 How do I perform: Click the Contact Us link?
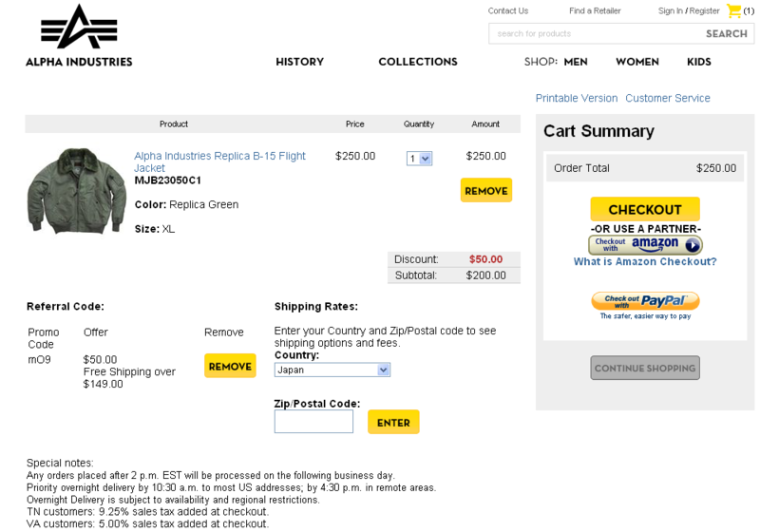click(508, 10)
